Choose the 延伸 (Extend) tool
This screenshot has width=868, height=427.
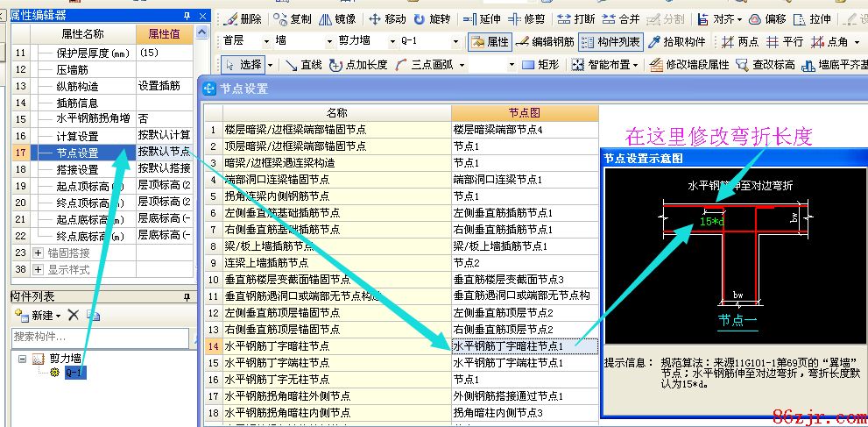[x=482, y=18]
